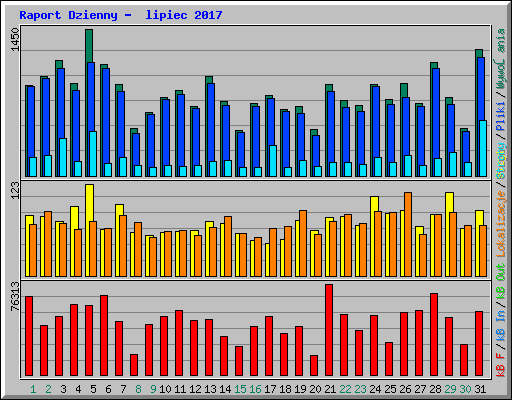Click day label 12 on the x-axis
This screenshot has height=400, width=512.
click(x=195, y=389)
